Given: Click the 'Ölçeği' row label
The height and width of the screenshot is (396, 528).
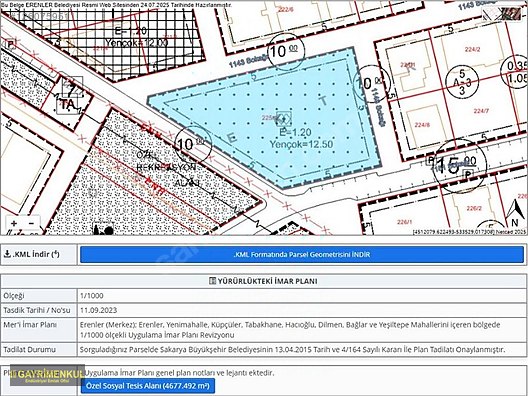Looking at the screenshot, I should pos(14,296).
